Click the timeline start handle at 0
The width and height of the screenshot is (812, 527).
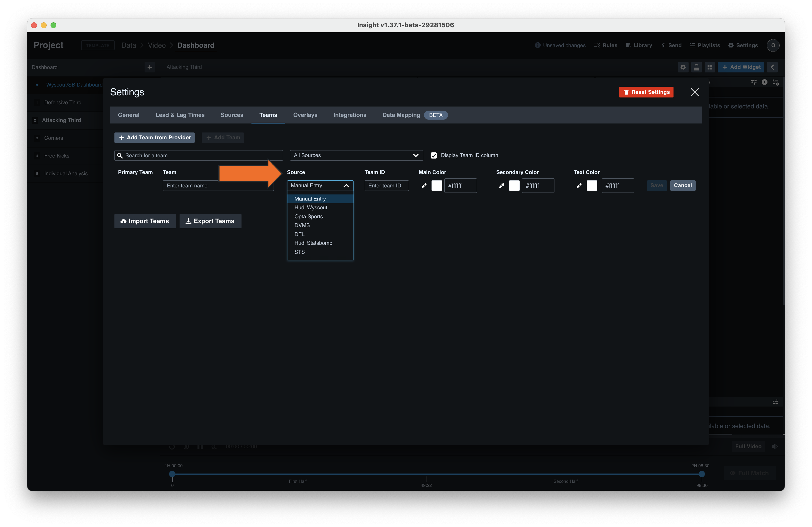pos(172,474)
